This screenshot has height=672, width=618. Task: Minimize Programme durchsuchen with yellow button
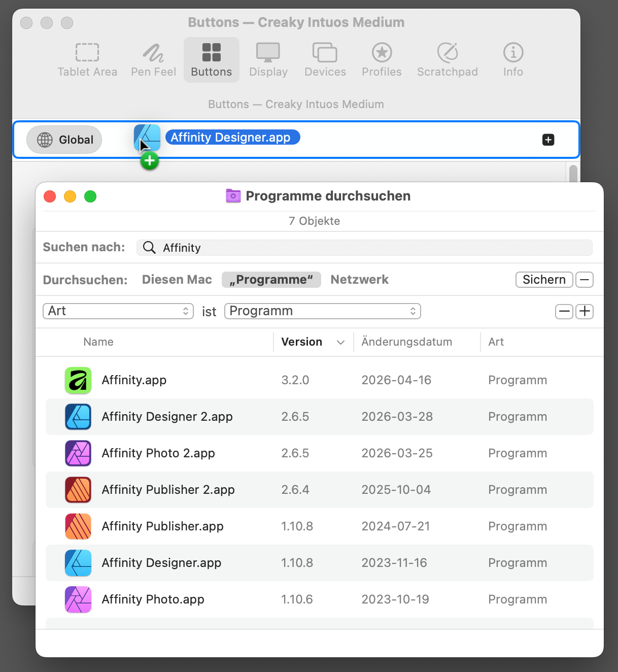(x=70, y=196)
